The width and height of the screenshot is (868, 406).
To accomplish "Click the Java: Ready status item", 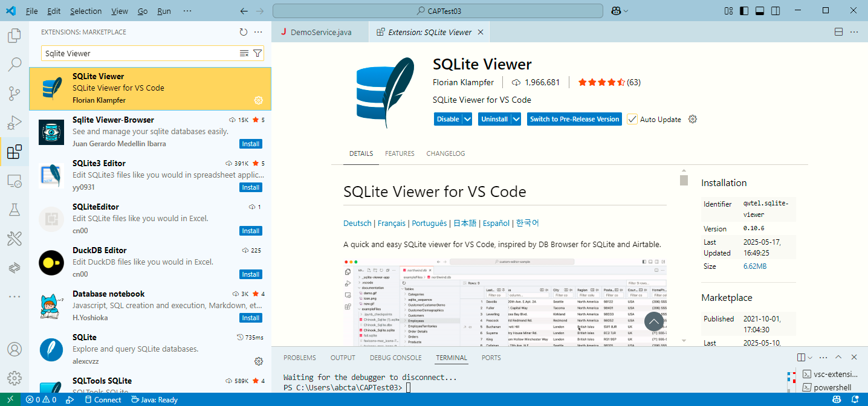I will (x=155, y=399).
